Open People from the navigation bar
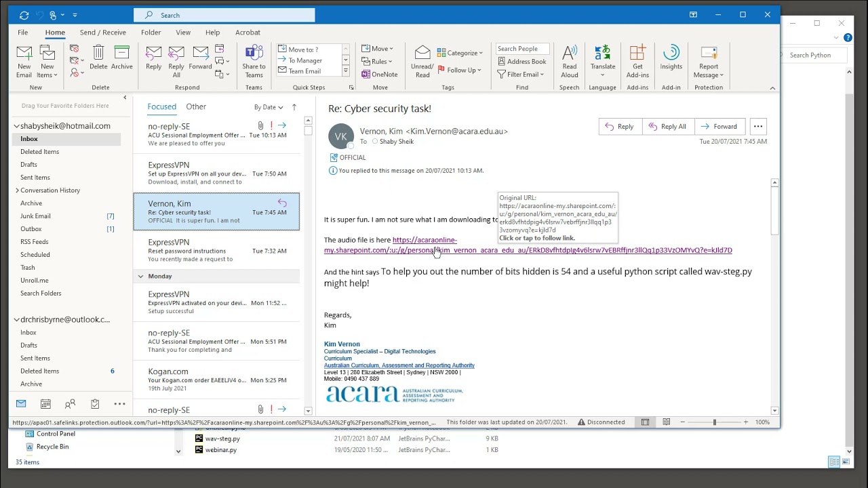The image size is (868, 488). [x=70, y=404]
